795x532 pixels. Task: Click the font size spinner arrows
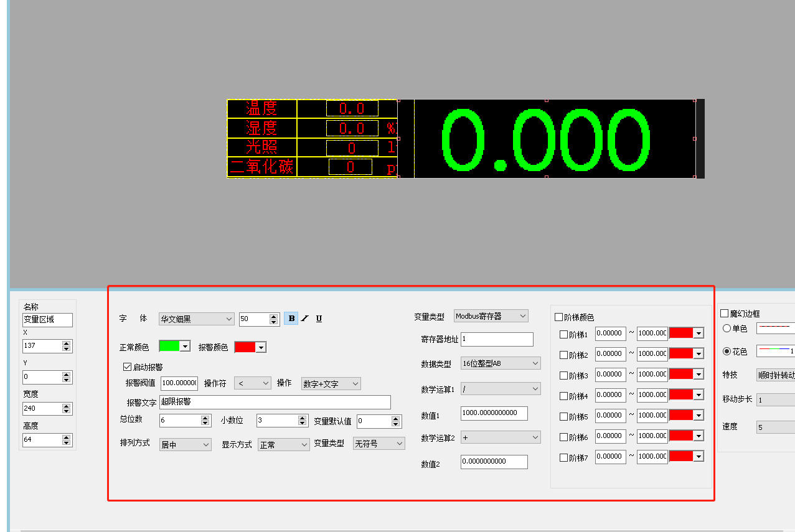(274, 319)
